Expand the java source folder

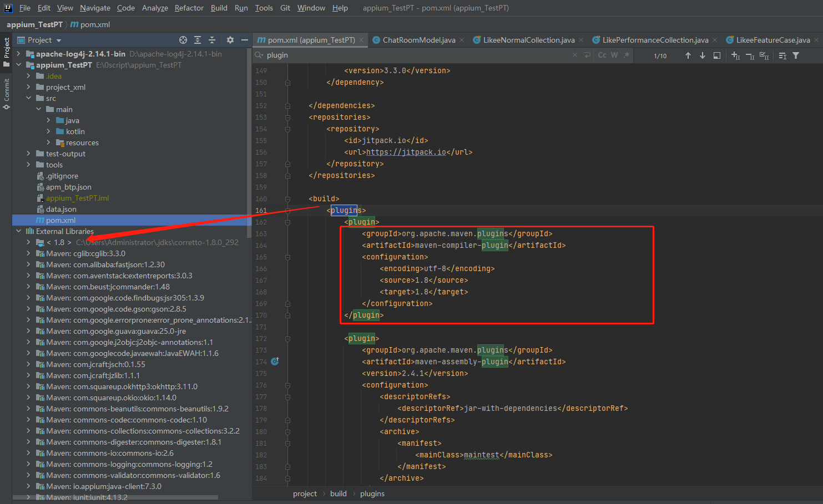(x=48, y=120)
